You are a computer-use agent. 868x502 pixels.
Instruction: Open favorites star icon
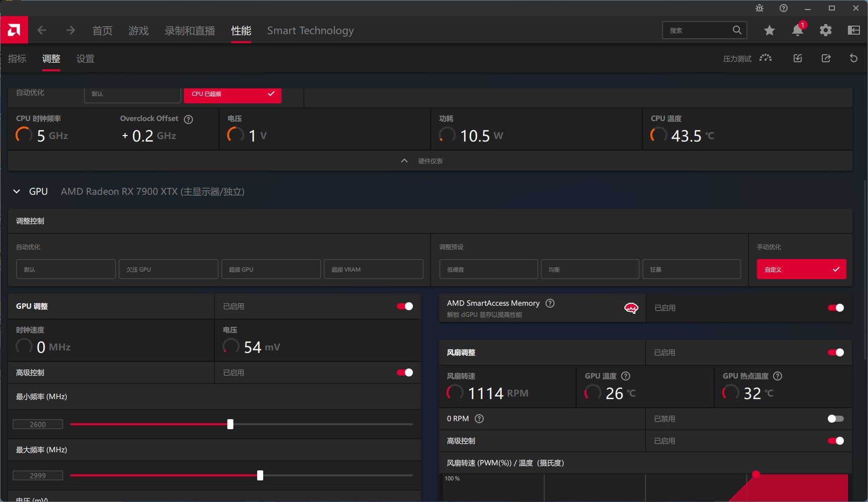tap(769, 31)
